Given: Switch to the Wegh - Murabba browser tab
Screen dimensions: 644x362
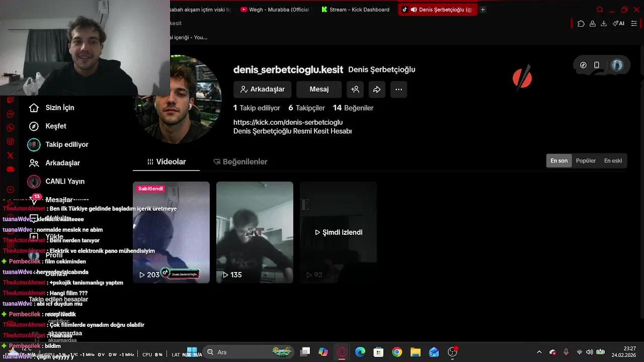Looking at the screenshot, I should 275,10.
